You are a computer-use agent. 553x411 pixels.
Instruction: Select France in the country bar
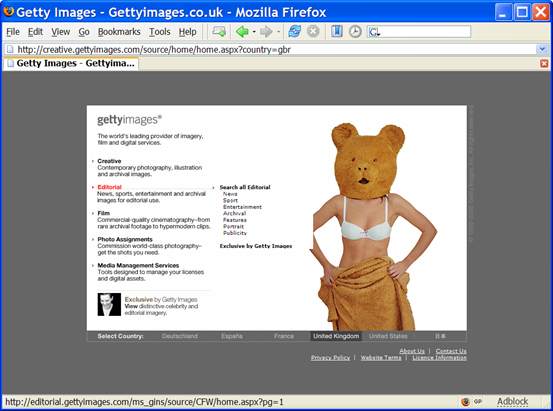click(x=284, y=336)
